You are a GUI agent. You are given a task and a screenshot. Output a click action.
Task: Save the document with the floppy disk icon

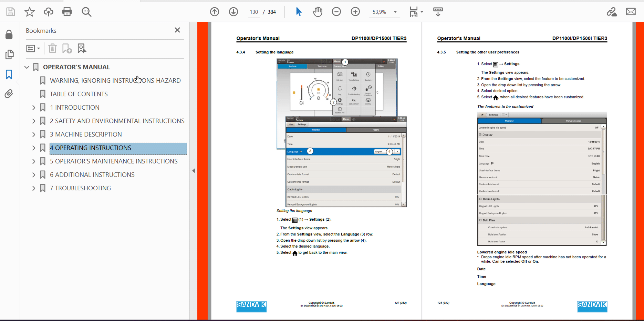click(x=11, y=12)
